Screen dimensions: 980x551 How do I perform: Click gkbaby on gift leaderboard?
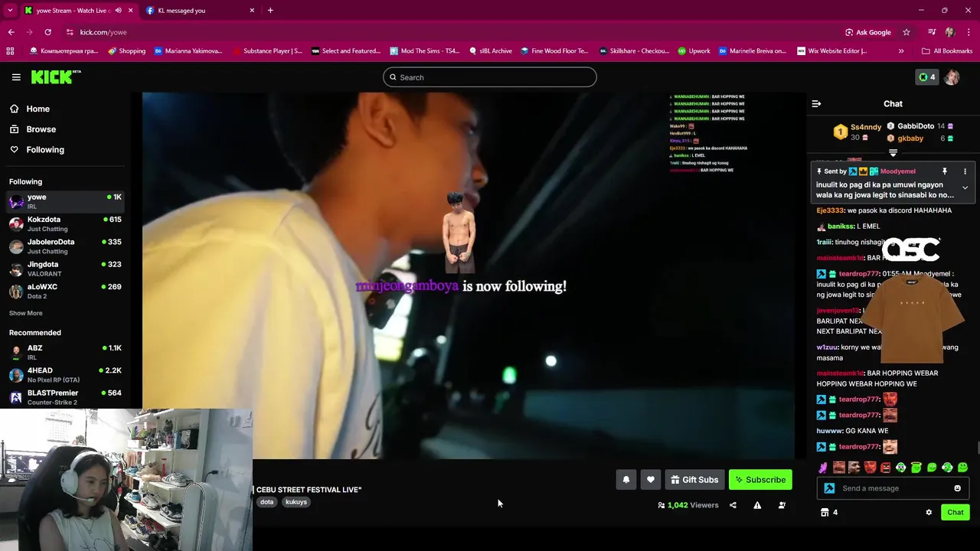pyautogui.click(x=910, y=139)
